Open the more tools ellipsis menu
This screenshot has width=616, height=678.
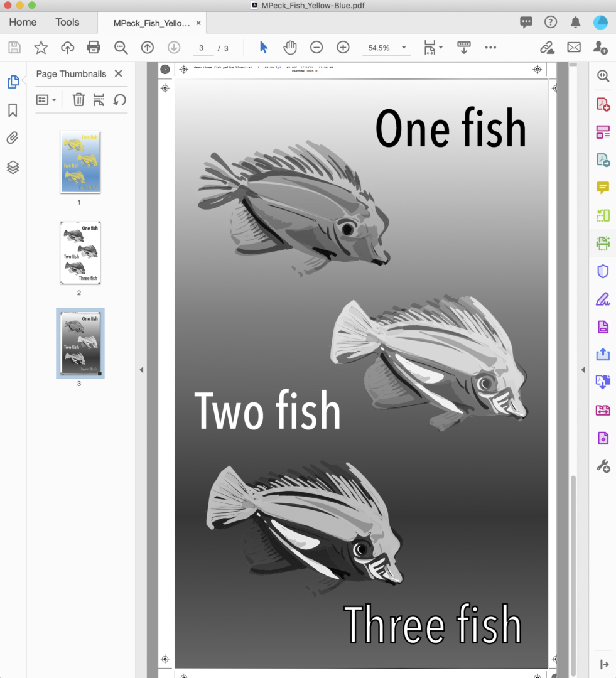click(x=490, y=47)
